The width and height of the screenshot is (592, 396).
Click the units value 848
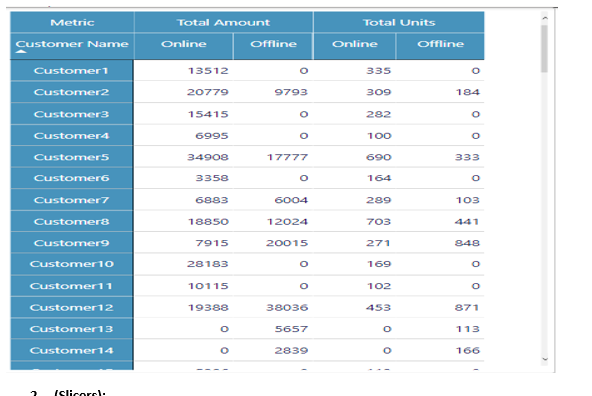[467, 243]
